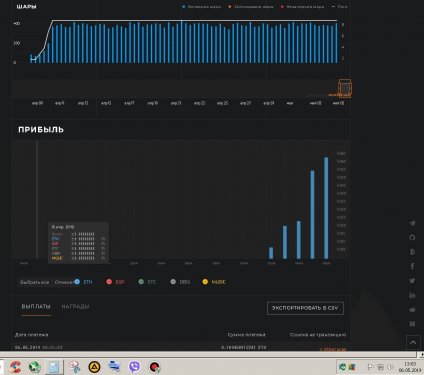Toggle the red invalid shares legend
Viewport: 424px width, 375px height.
302,7
